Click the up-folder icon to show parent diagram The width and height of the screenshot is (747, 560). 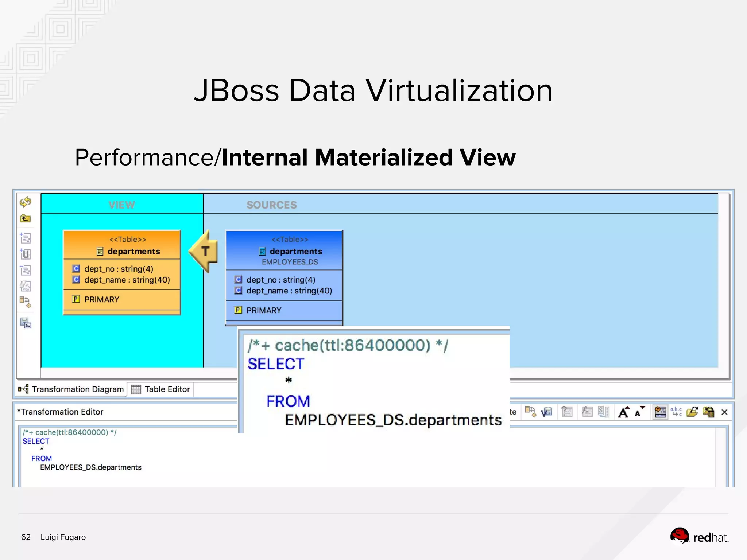click(x=26, y=218)
